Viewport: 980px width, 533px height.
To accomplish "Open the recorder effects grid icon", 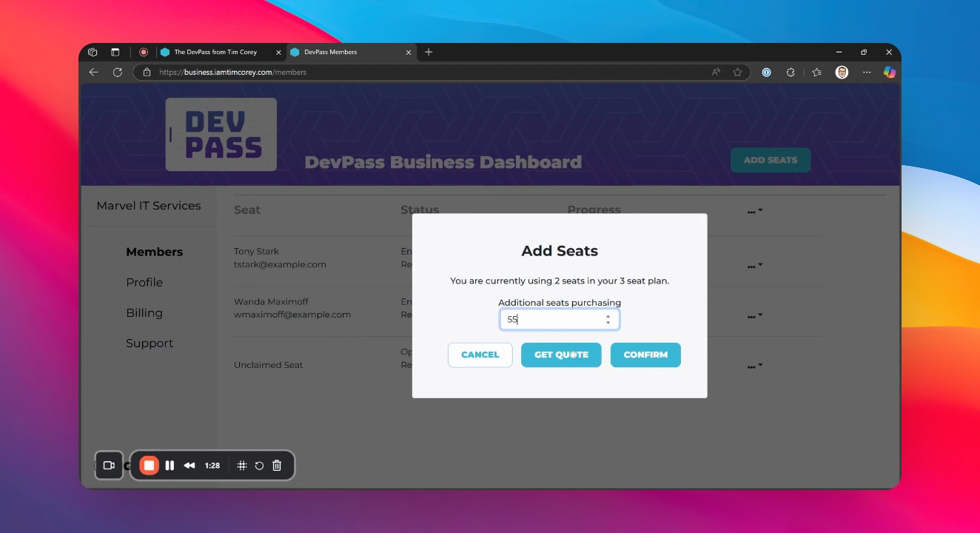I will (x=242, y=466).
